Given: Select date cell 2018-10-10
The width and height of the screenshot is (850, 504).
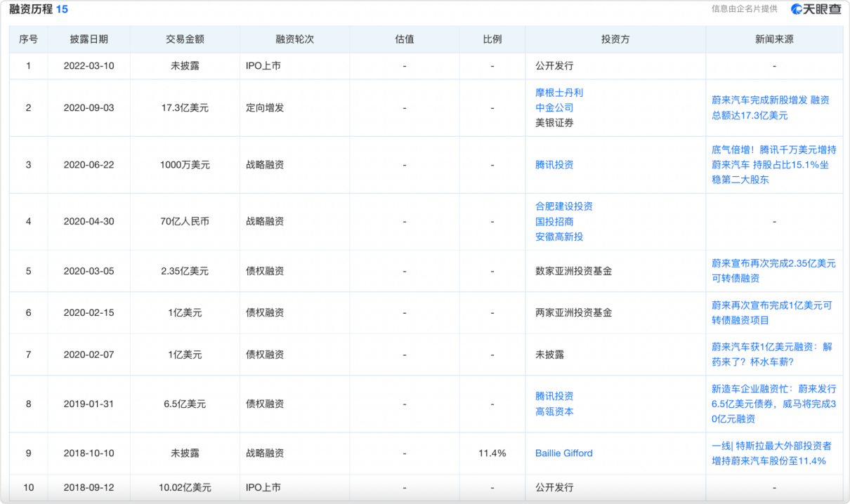Looking at the screenshot, I should click(x=89, y=453).
